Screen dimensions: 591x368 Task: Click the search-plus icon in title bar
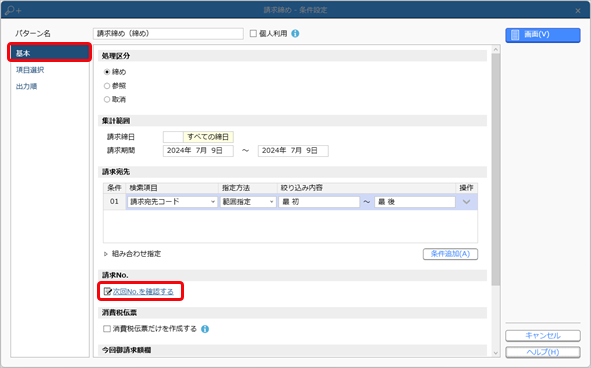tap(13, 10)
